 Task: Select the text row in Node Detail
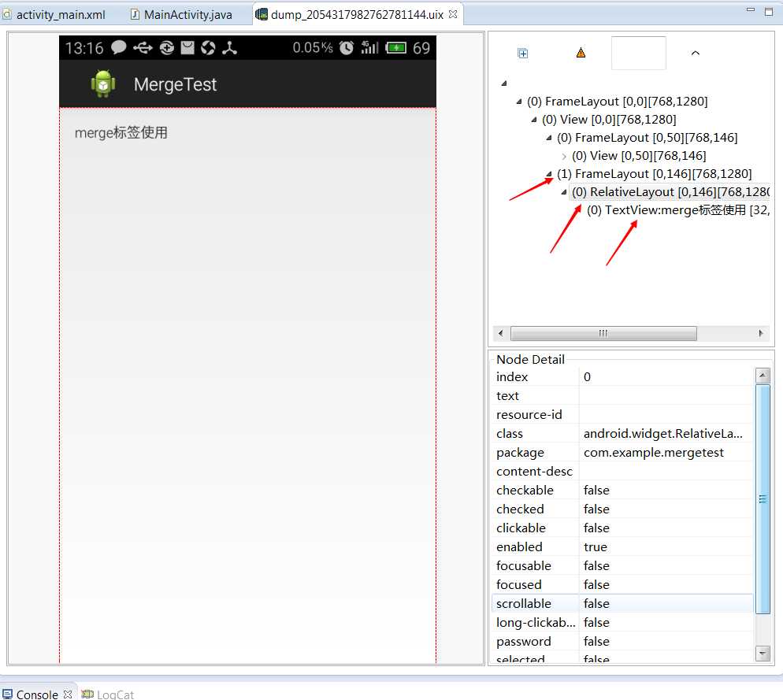[623, 395]
